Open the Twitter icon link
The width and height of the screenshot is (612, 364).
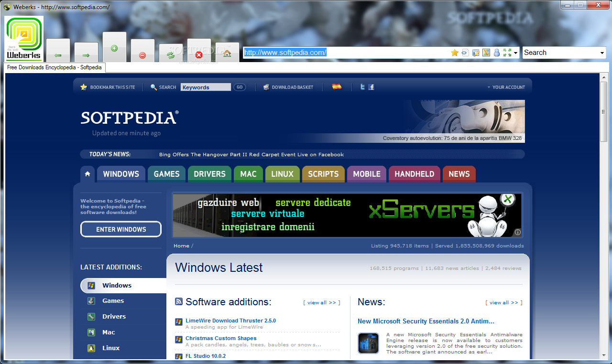[x=363, y=87]
